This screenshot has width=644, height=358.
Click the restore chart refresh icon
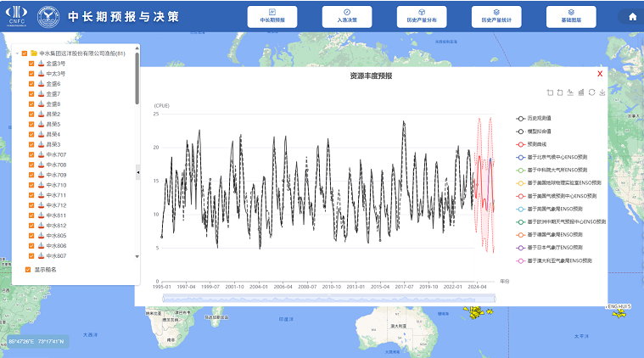coord(591,92)
